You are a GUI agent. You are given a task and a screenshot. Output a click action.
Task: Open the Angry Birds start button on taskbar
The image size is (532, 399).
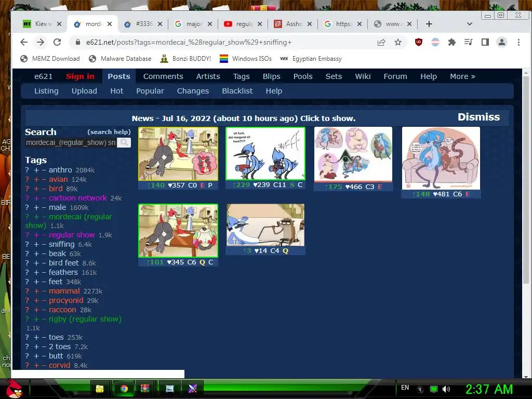pos(14,389)
